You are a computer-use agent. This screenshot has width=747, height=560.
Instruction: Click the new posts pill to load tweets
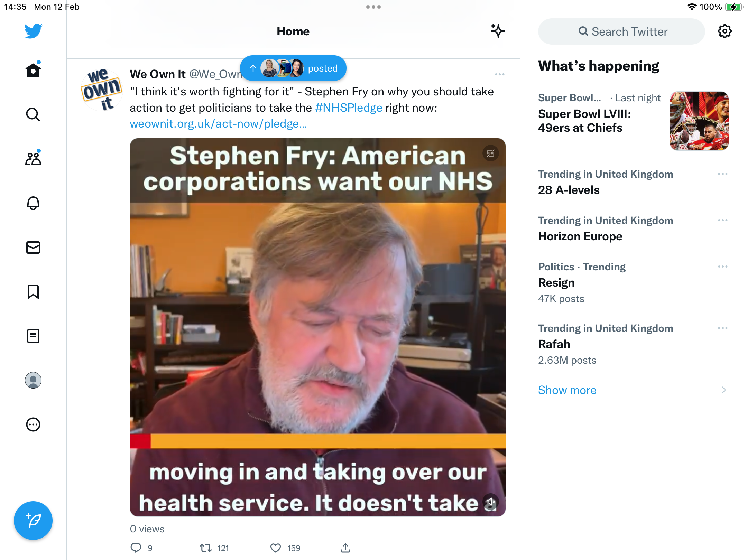pos(293,68)
